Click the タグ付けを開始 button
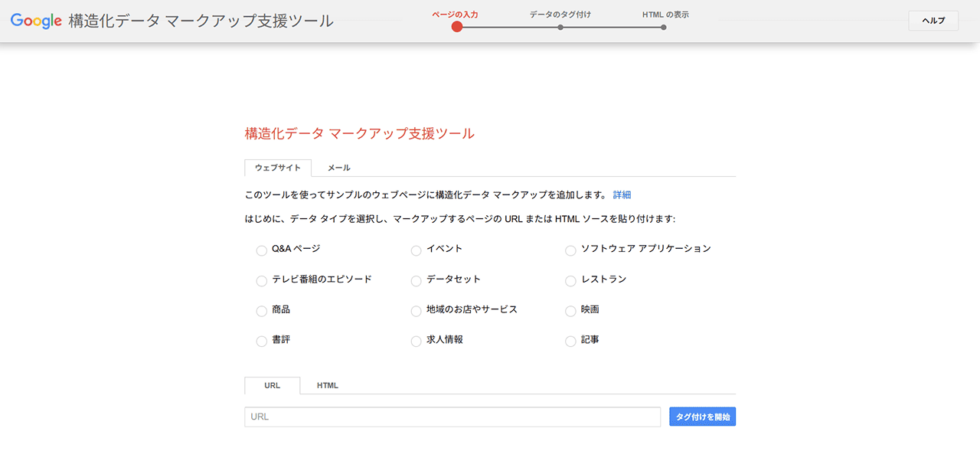Viewport: 980px width, 451px height. tap(702, 417)
